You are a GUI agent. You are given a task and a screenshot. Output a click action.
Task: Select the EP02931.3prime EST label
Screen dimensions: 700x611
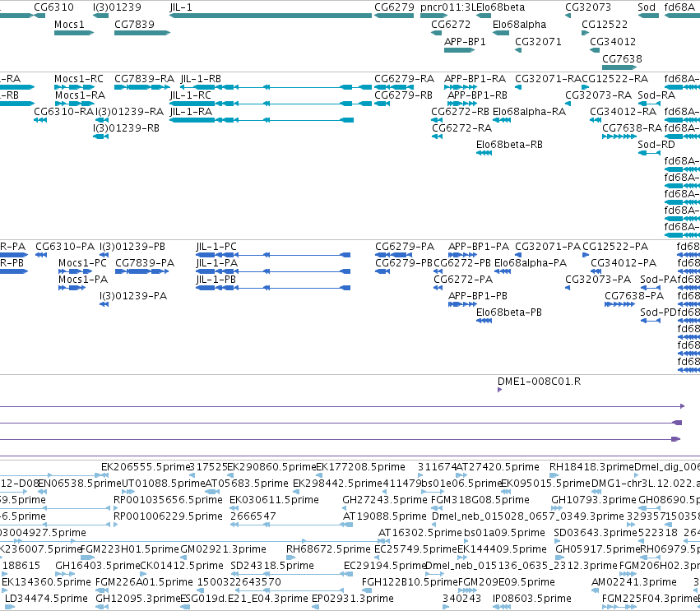tap(352, 599)
